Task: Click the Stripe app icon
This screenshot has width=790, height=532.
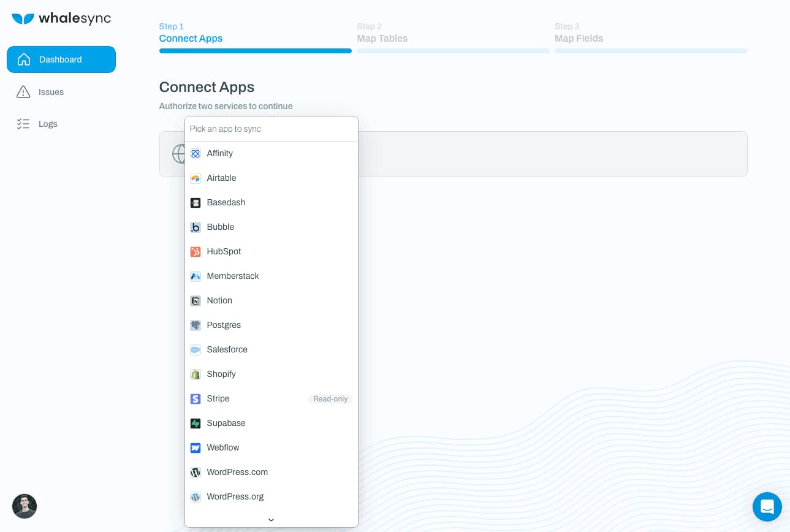Action: (196, 399)
